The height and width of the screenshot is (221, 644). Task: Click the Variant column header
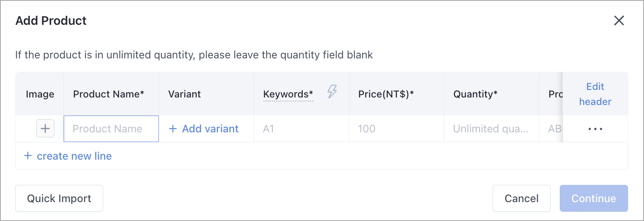pos(184,94)
